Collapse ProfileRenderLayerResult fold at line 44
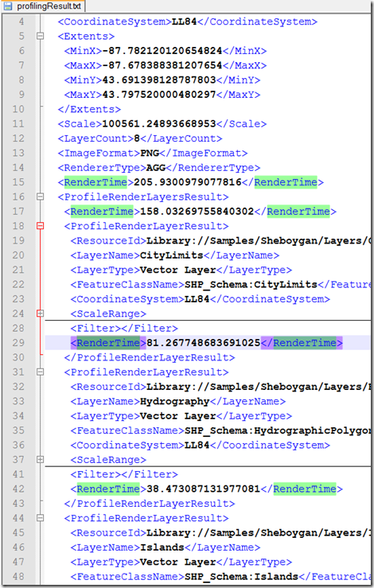Image resolution: width=374 pixels, height=588 pixels. pos(40,518)
